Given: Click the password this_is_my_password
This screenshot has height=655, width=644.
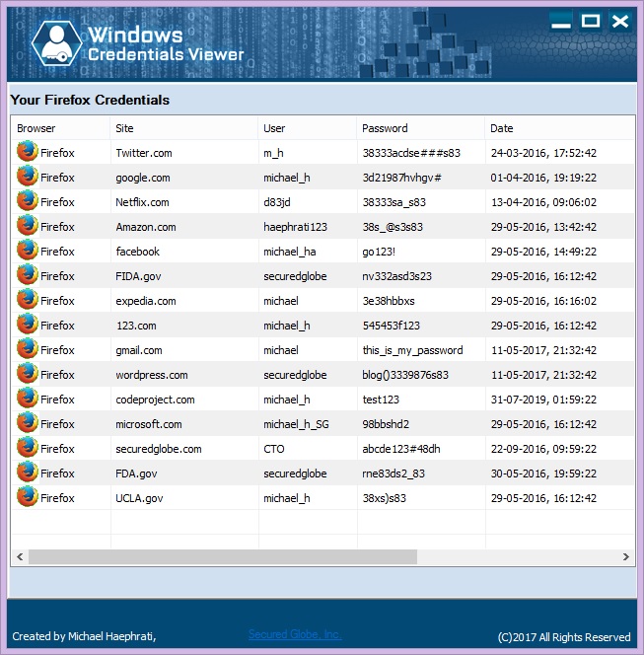Looking at the screenshot, I should point(412,350).
